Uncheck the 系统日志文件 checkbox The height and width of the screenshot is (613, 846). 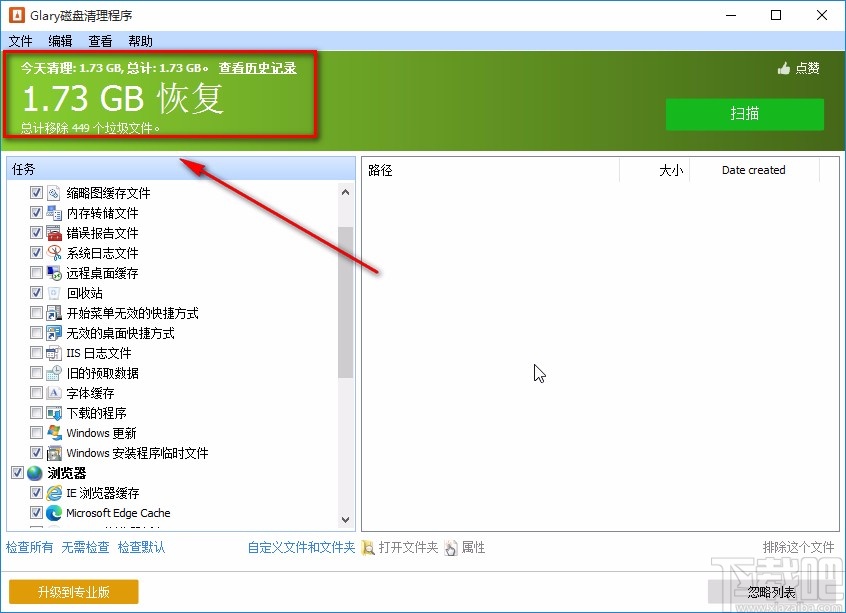pyautogui.click(x=36, y=253)
